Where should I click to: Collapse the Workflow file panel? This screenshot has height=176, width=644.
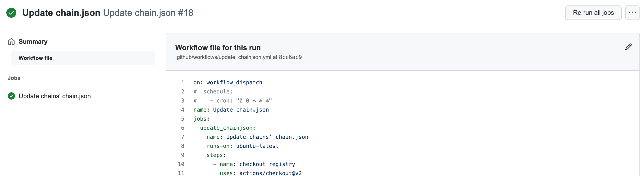[x=218, y=47]
